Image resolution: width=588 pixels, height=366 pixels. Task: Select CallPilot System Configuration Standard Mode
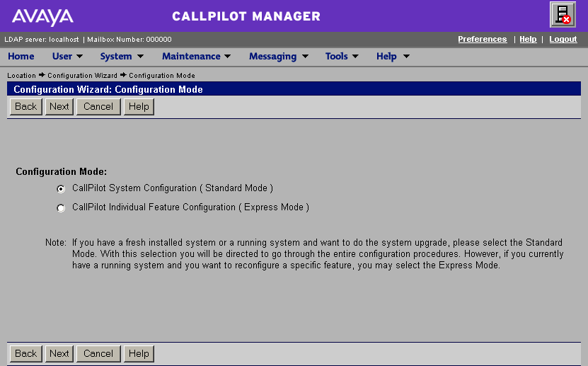click(x=61, y=188)
